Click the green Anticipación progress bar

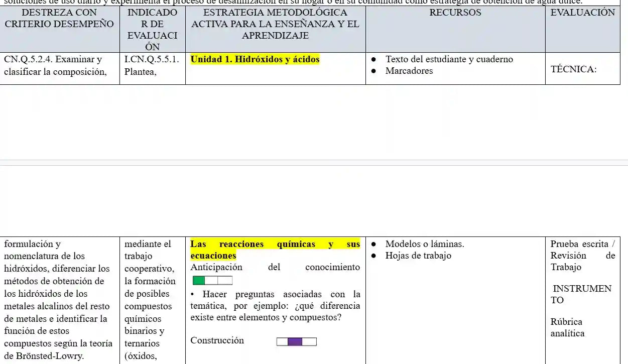(212, 280)
